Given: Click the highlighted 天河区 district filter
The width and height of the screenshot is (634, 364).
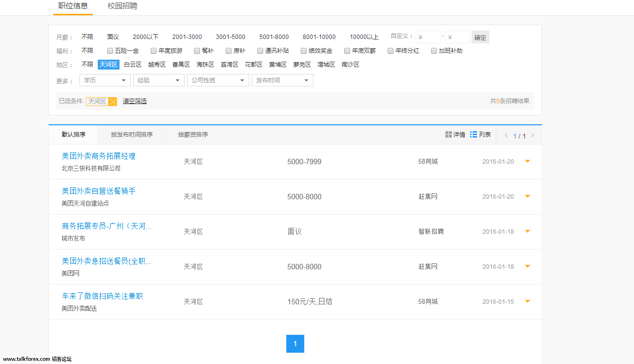Looking at the screenshot, I should point(109,65).
